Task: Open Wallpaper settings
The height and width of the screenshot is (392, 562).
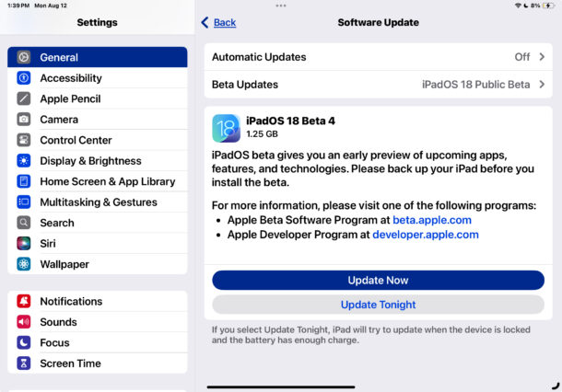Action: (98, 264)
